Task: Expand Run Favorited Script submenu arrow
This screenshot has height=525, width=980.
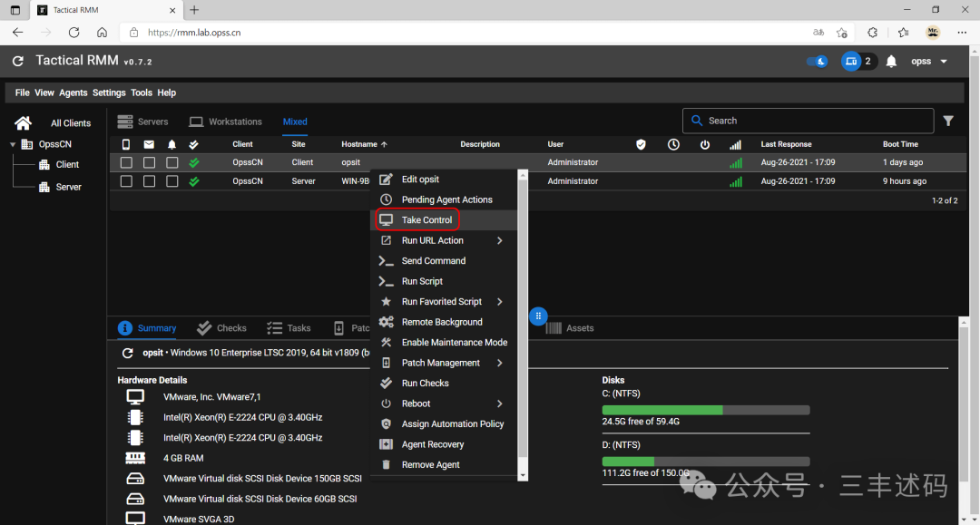Action: (x=499, y=302)
